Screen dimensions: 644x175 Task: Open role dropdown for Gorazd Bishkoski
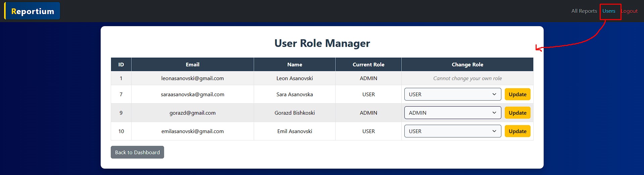click(x=452, y=113)
